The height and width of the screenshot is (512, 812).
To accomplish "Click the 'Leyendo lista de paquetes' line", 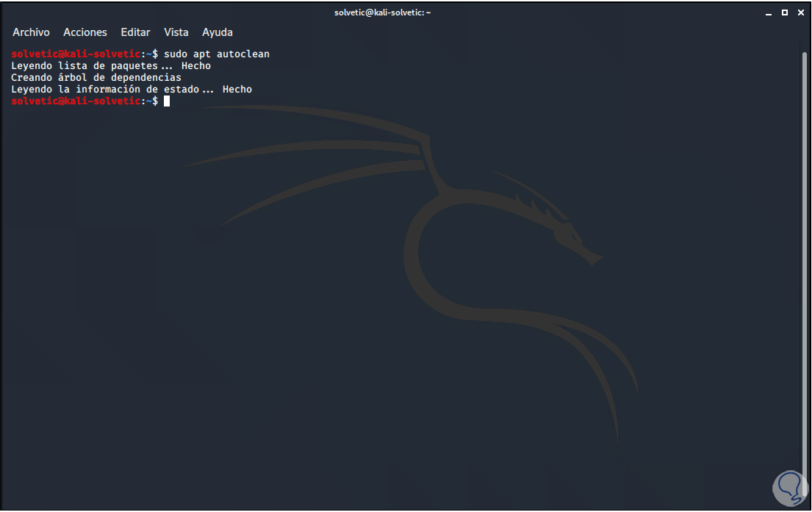I will click(111, 66).
